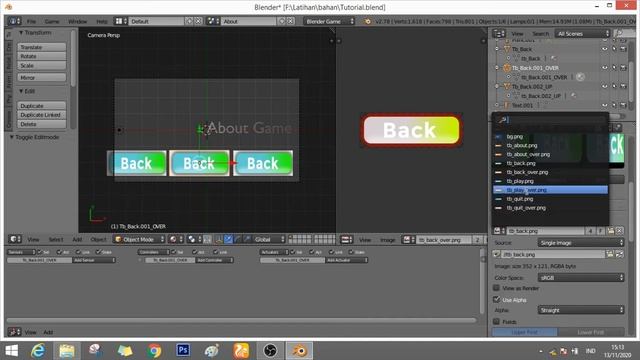Open the Blender Game engine dropdown
The height and width of the screenshot is (360, 640).
[x=329, y=21]
